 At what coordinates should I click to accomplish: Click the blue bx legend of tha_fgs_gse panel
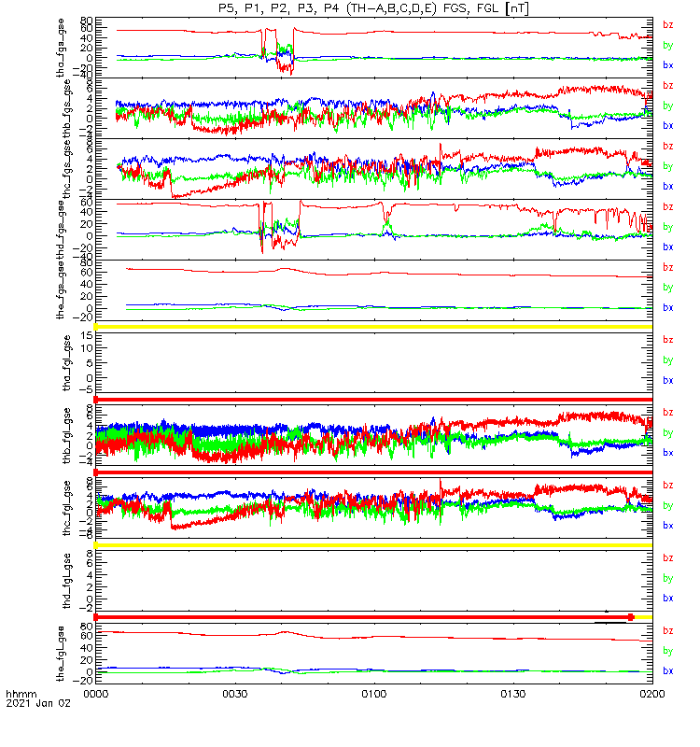pyautogui.click(x=668, y=65)
